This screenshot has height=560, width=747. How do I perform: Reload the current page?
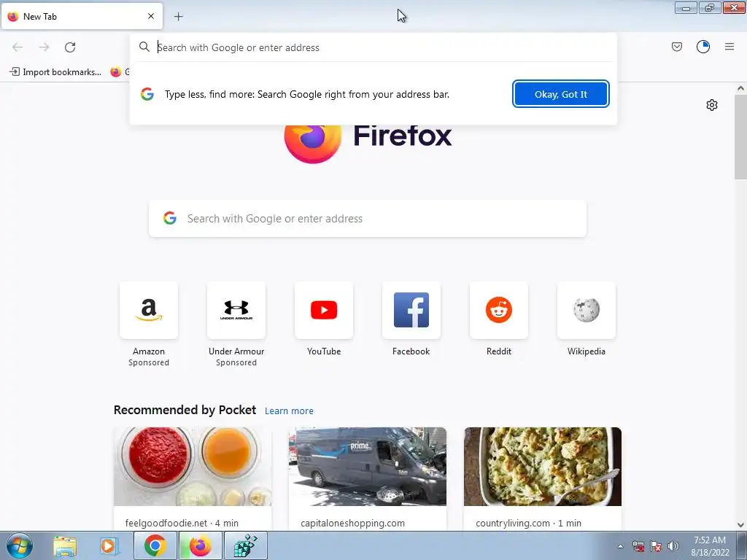pos(70,47)
